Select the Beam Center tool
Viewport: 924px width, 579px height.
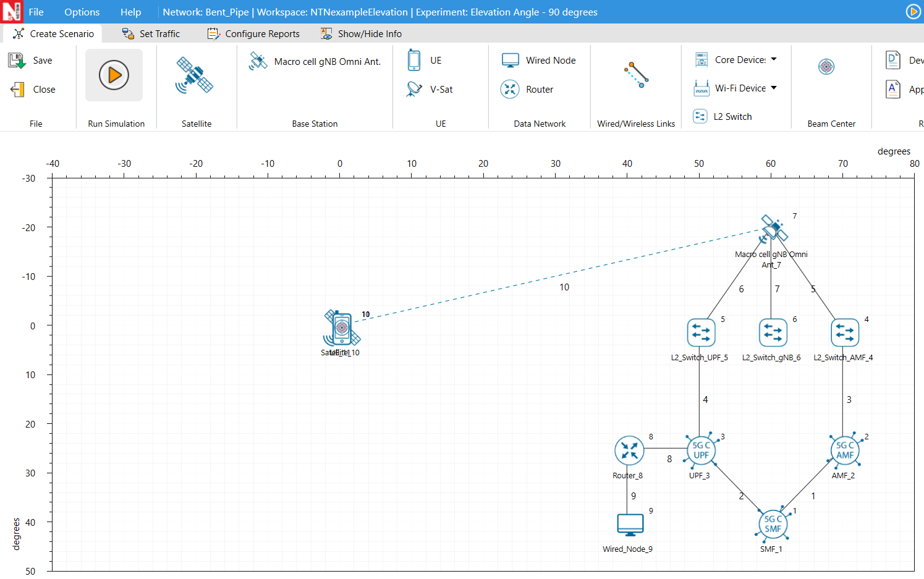[826, 67]
